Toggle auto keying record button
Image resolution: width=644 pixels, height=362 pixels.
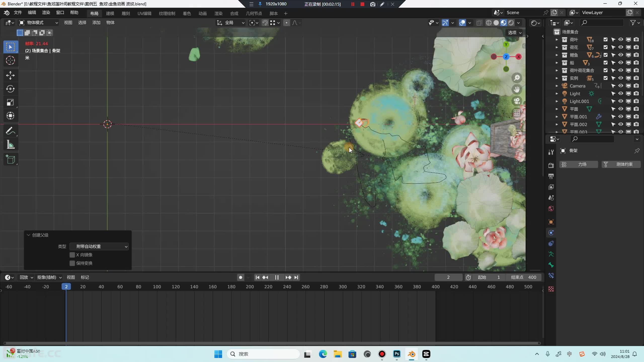click(x=240, y=277)
